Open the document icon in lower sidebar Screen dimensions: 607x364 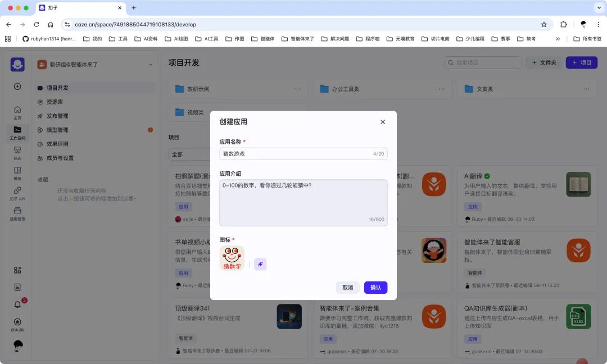click(17, 287)
